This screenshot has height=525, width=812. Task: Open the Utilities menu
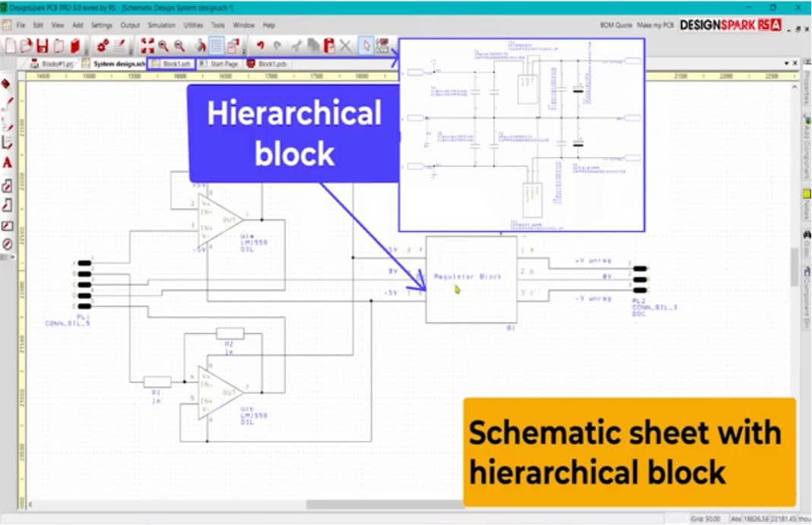tap(193, 25)
